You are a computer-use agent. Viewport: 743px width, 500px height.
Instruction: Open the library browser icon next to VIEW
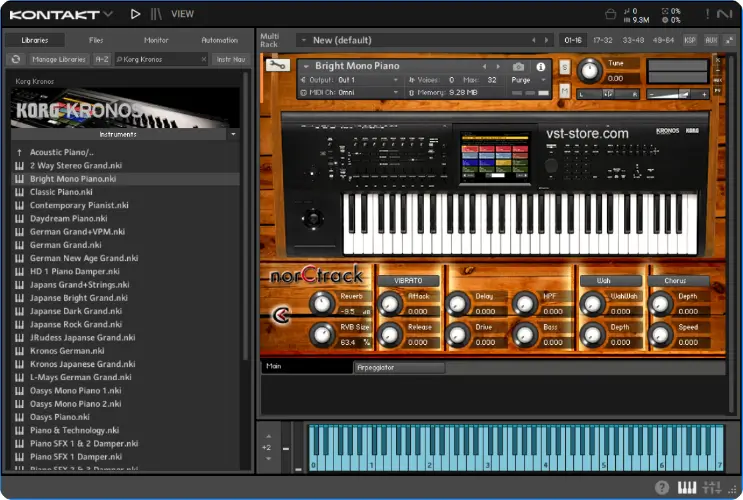(156, 14)
